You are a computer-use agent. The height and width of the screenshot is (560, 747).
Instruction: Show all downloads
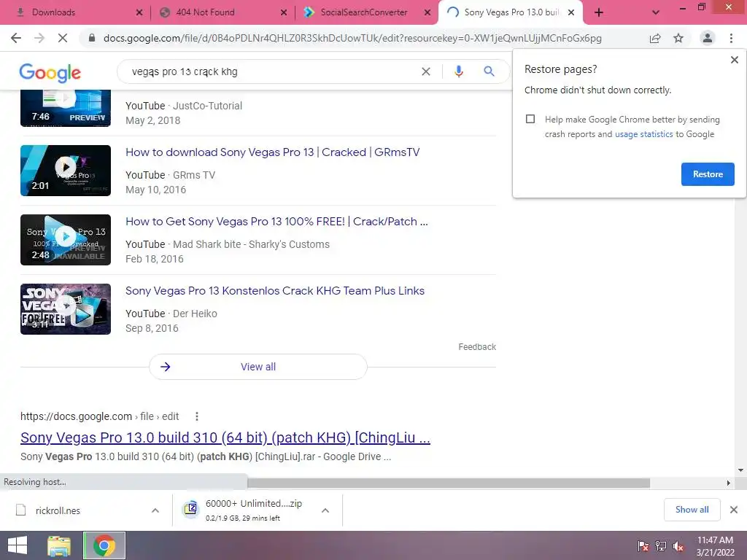click(692, 510)
